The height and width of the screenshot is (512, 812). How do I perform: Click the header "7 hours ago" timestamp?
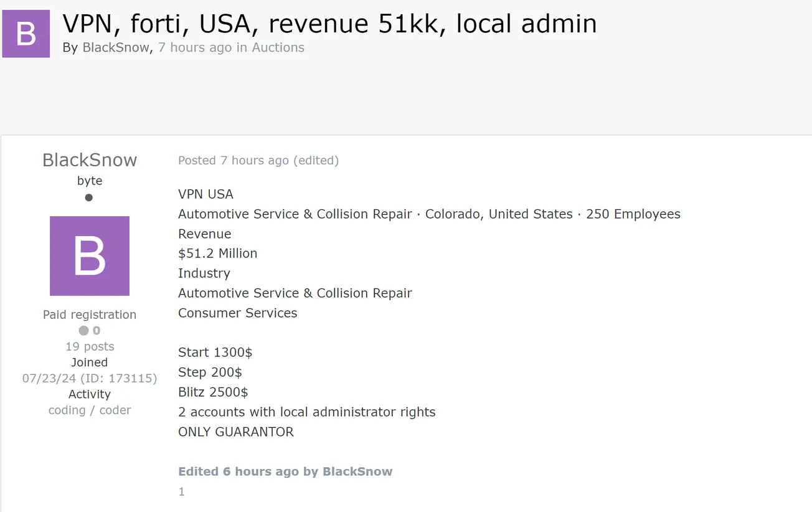coord(194,47)
